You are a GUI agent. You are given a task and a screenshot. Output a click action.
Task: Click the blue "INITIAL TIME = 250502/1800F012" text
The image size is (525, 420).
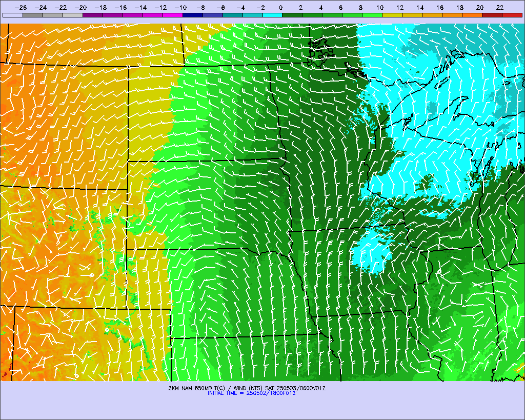coord(251,393)
